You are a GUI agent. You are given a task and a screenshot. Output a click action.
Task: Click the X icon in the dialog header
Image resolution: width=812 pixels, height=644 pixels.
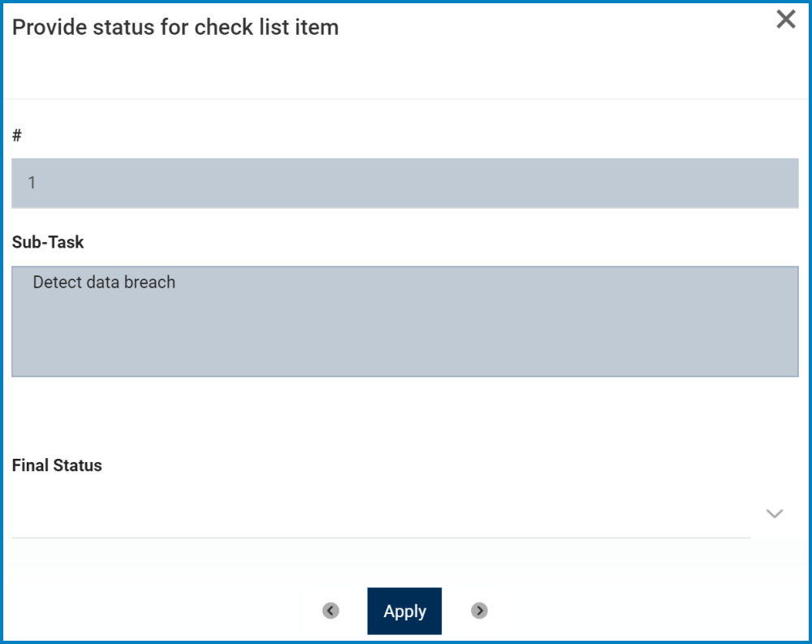pyautogui.click(x=785, y=19)
